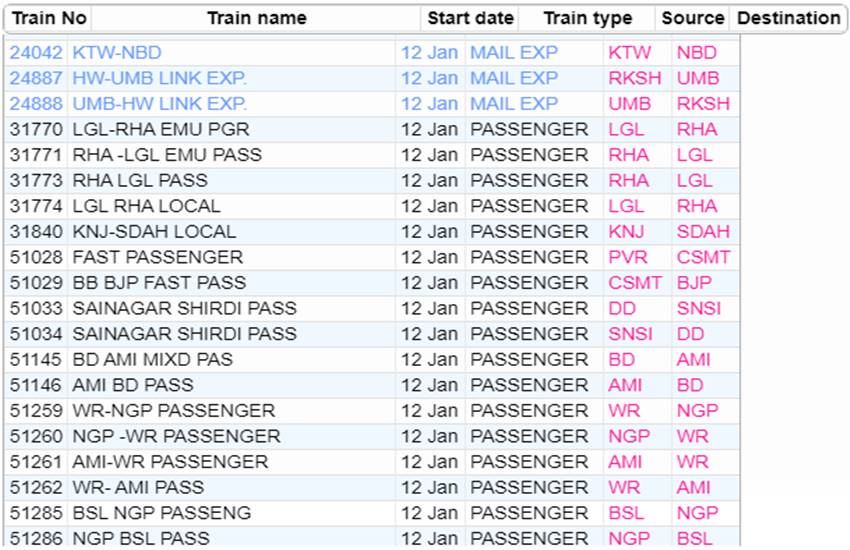Select the WR-NGP PASSENGER train row
850x550 pixels.
(x=372, y=411)
